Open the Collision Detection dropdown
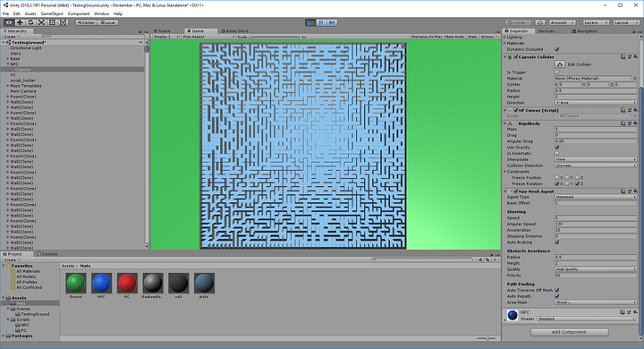This screenshot has height=349, width=644. (x=596, y=166)
